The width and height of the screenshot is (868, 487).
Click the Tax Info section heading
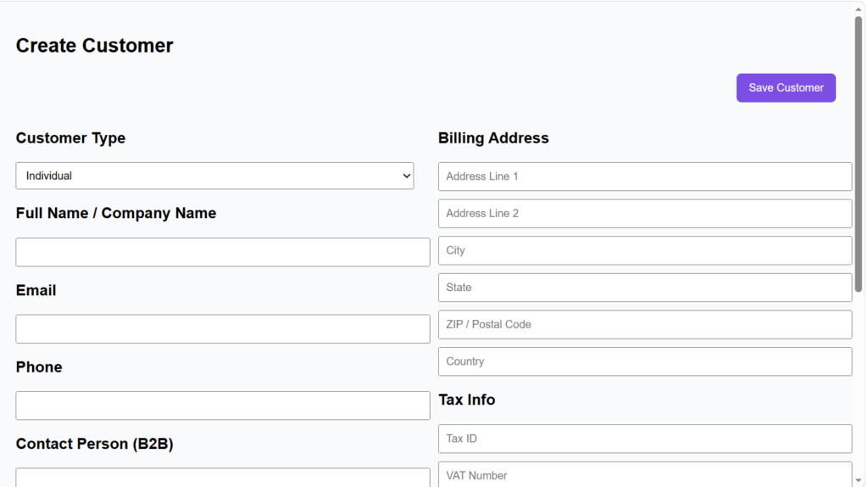pyautogui.click(x=466, y=400)
